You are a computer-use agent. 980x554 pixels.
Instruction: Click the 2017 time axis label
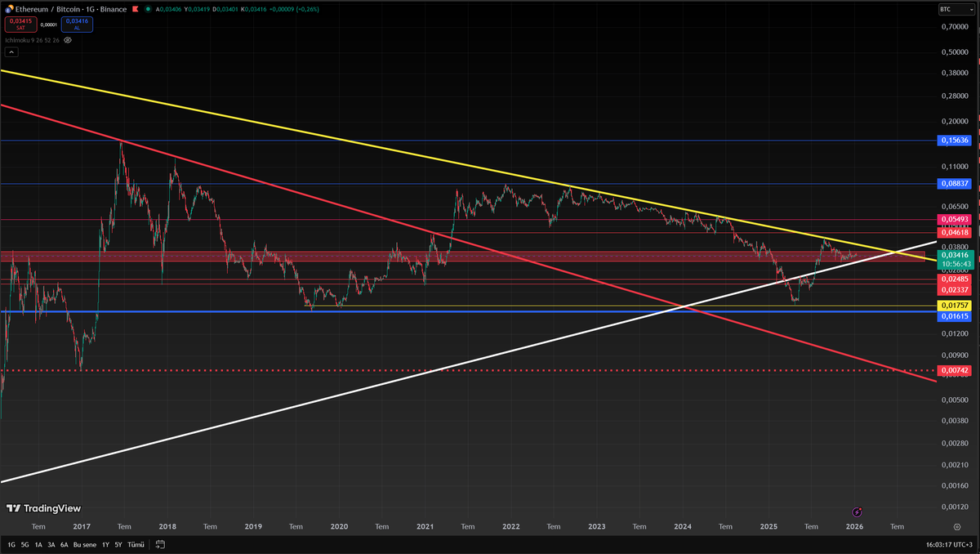click(82, 527)
